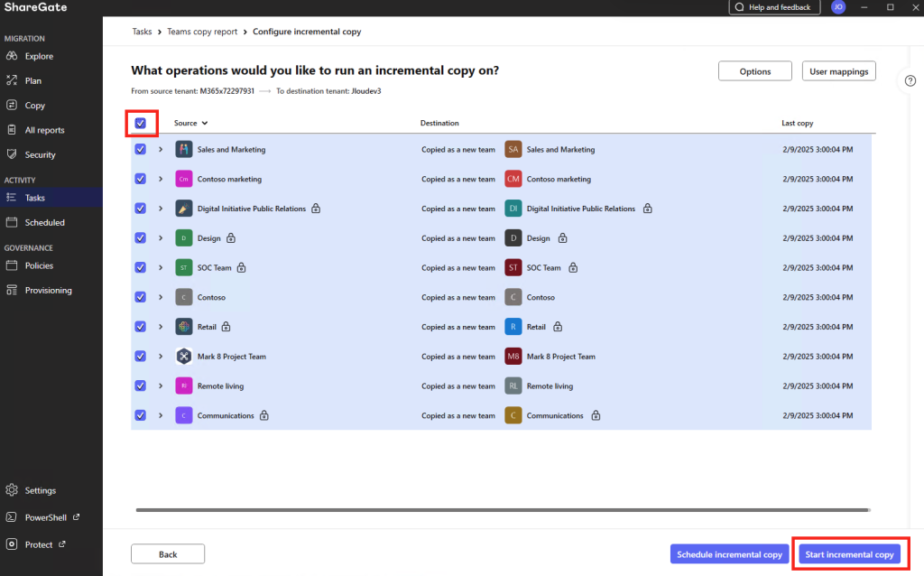Uncheck the Retail row checkbox
This screenshot has height=576, width=924.
tap(140, 327)
